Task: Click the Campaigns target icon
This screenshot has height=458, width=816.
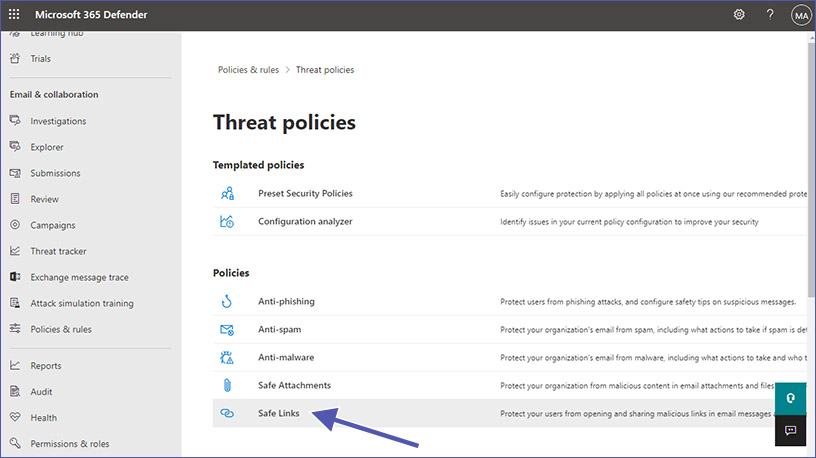Action: [15, 225]
